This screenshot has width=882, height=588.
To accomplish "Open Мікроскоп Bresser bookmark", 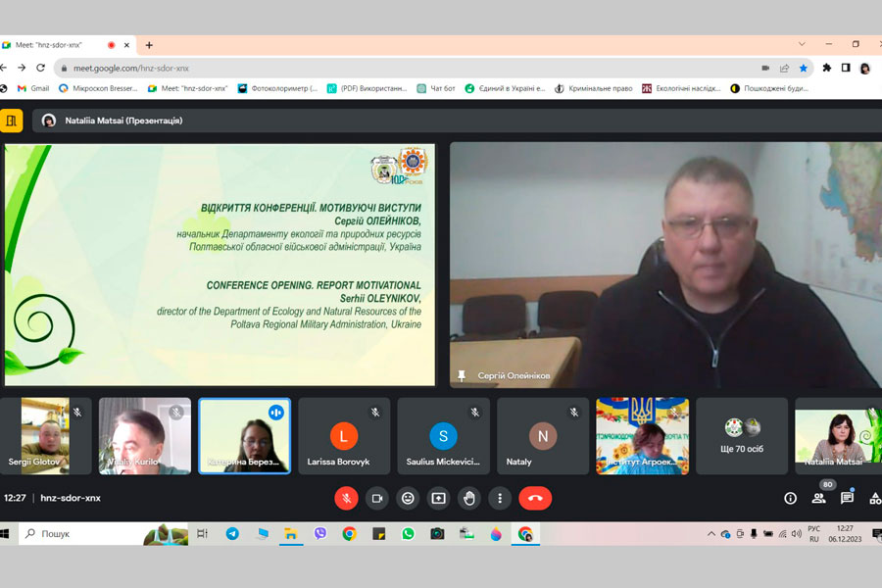I will click(x=98, y=88).
